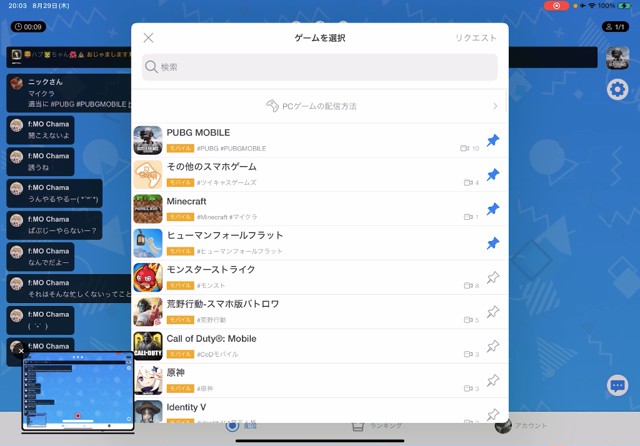Open the screenshot preview thumbnail
This screenshot has width=640, height=446.
[x=78, y=391]
